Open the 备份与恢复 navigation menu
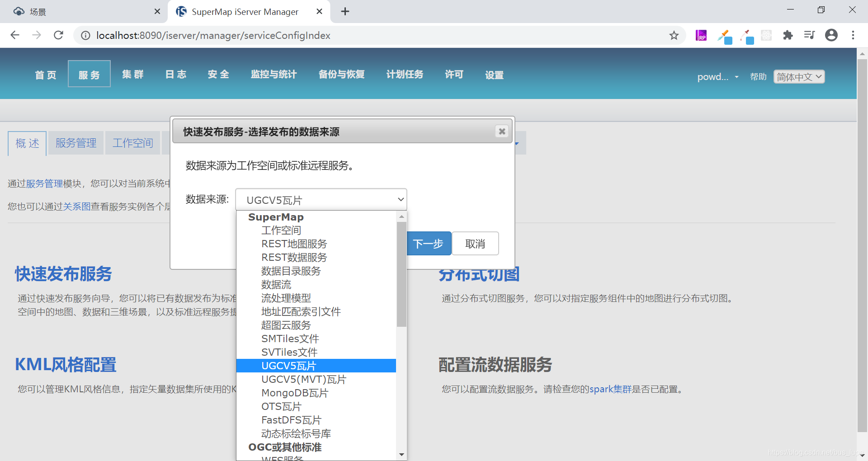Screen dimensions: 868x461 [341, 74]
